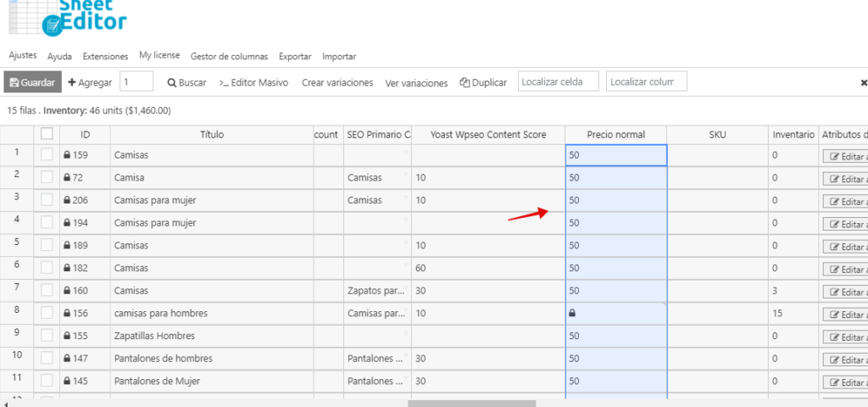
Task: Click the locked price cell in row 8
Action: pos(615,314)
